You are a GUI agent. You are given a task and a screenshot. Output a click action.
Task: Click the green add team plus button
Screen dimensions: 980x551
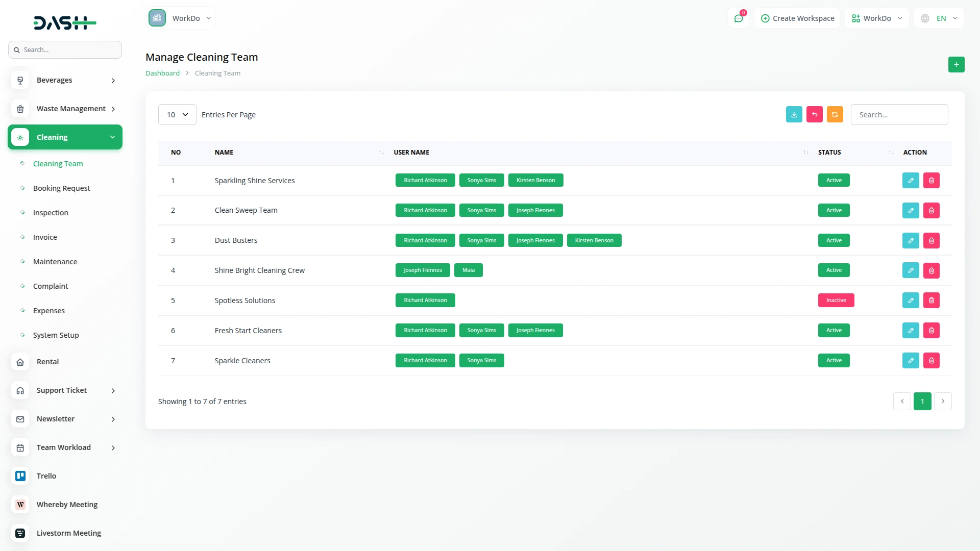(956, 64)
